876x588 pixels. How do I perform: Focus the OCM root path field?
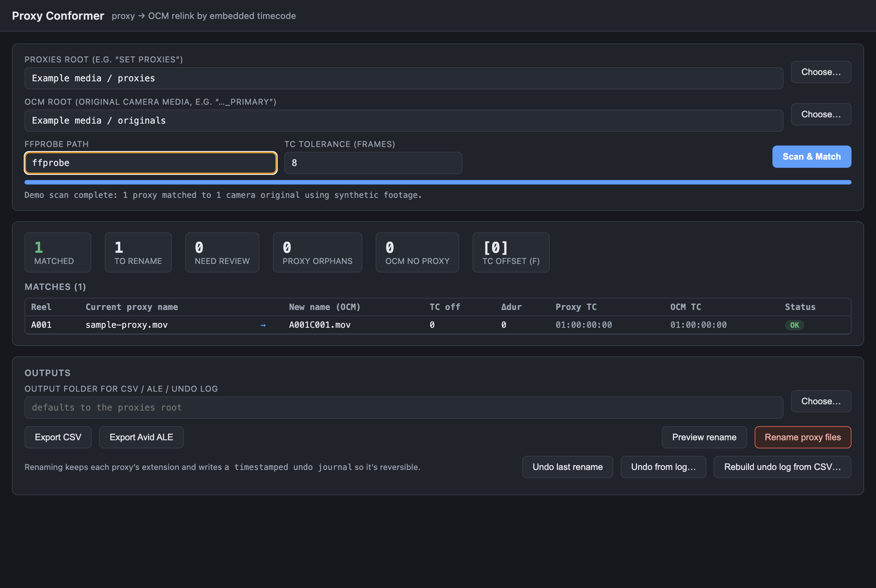tap(404, 121)
